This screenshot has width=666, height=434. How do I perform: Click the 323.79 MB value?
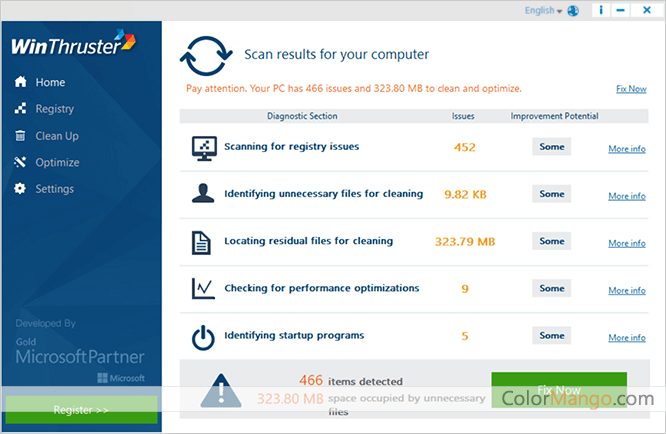(x=465, y=242)
